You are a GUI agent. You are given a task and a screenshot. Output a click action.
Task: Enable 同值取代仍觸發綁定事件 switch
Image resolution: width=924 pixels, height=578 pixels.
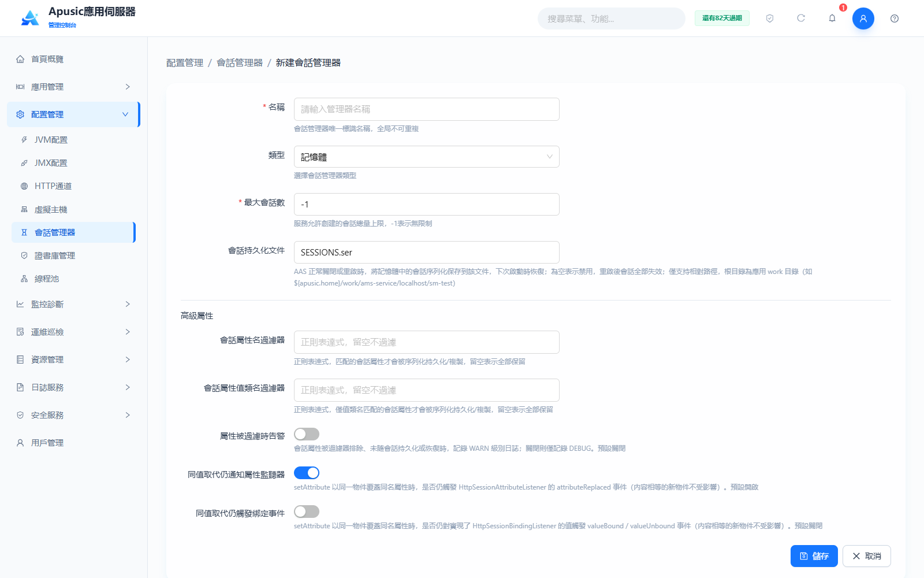pos(307,512)
